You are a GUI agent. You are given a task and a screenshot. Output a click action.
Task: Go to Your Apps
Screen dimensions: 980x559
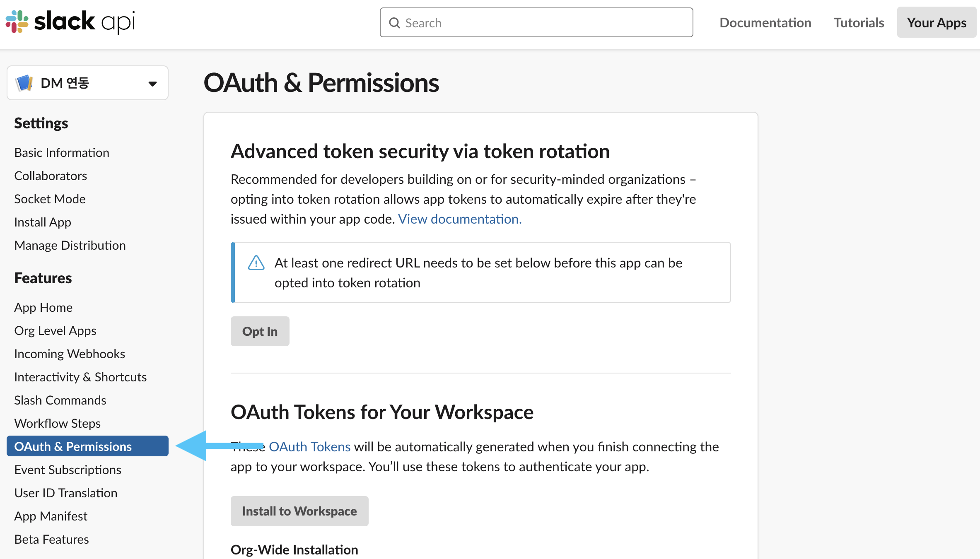pos(937,23)
